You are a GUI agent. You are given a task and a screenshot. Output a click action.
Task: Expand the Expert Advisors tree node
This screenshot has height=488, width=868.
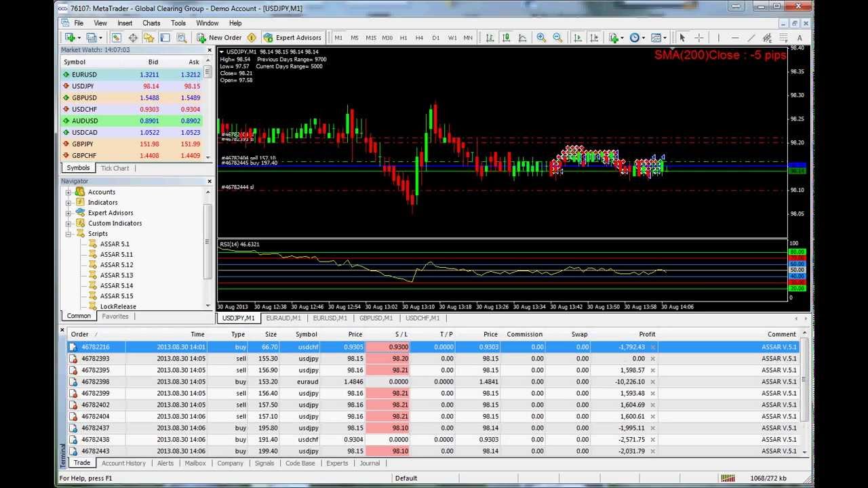click(68, 213)
